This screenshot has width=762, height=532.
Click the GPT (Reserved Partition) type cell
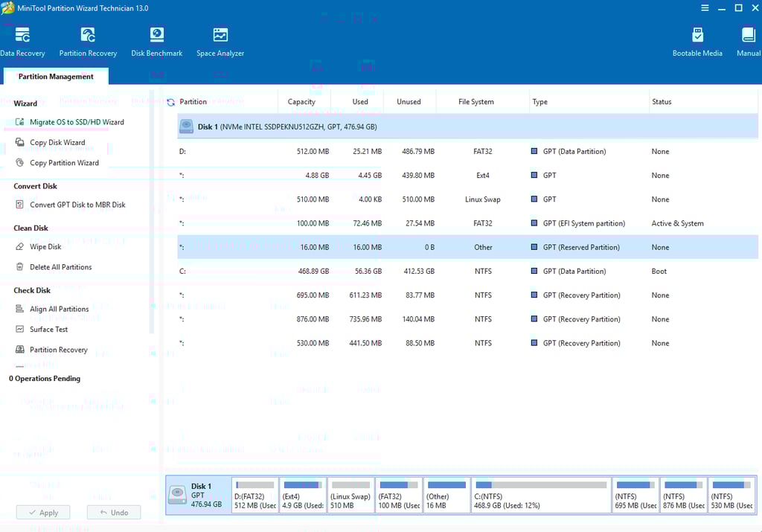coord(581,247)
